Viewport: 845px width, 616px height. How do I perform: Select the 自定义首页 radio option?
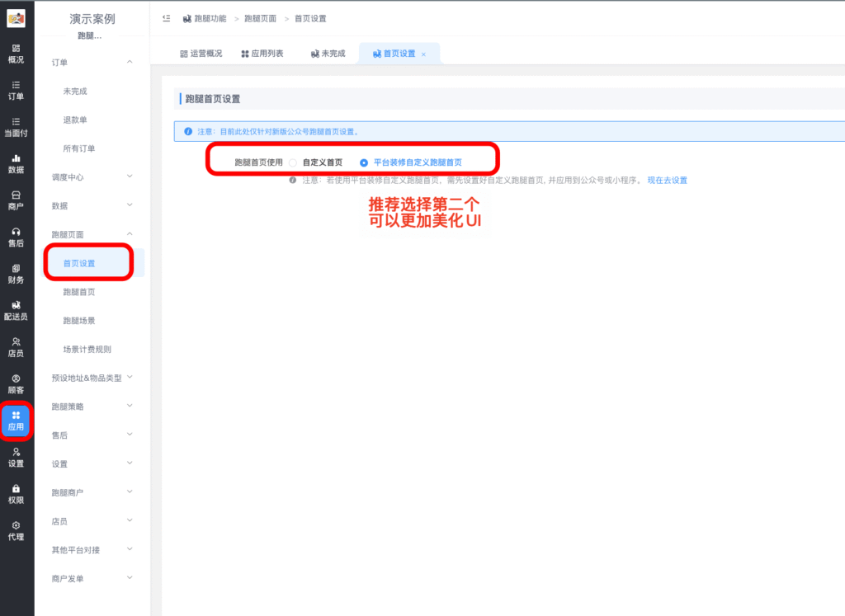(x=294, y=162)
